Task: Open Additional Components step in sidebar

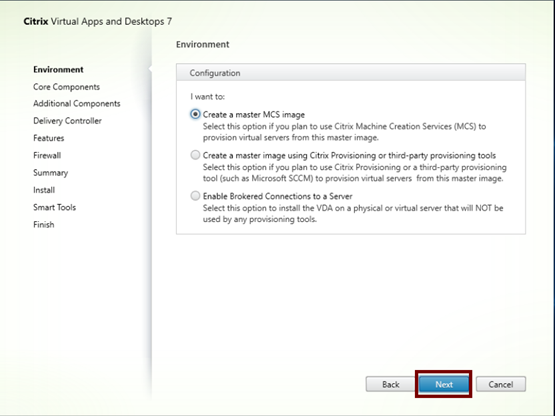Action: (77, 104)
